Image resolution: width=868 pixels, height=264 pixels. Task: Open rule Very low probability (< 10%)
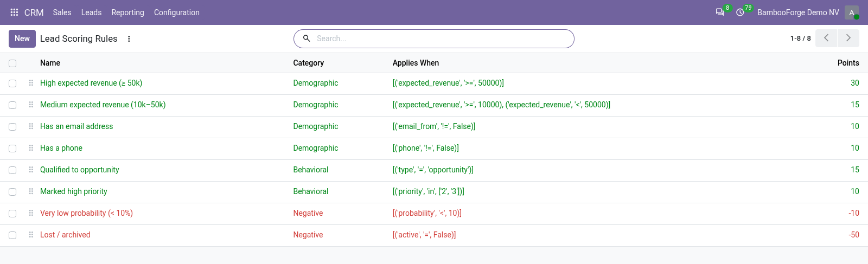click(x=86, y=213)
